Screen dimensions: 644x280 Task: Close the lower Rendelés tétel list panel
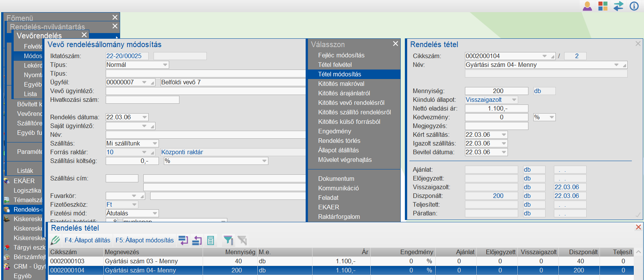click(638, 227)
